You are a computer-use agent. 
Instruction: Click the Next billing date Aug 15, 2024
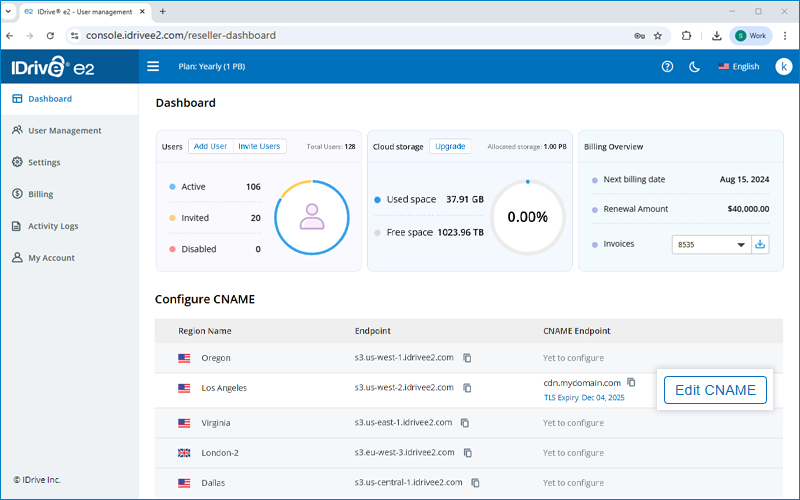(x=744, y=180)
